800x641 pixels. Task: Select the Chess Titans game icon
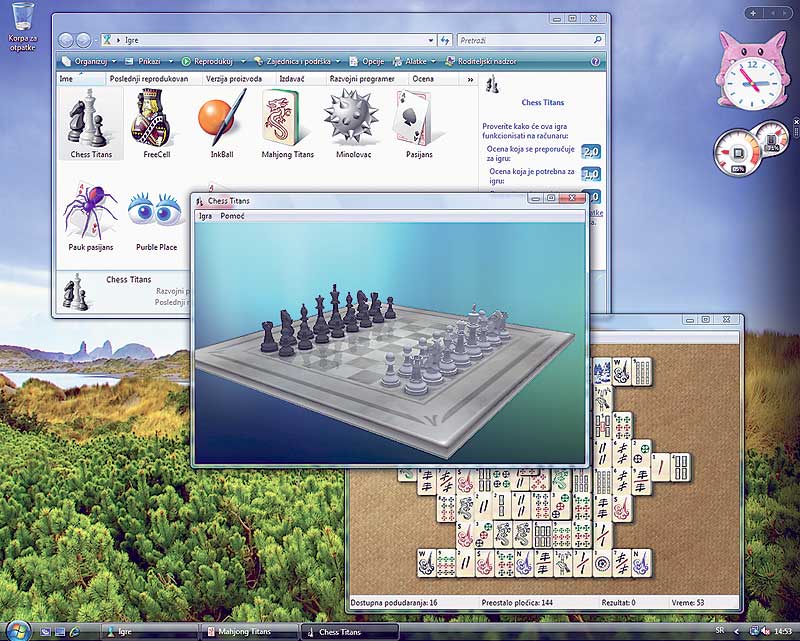91,123
